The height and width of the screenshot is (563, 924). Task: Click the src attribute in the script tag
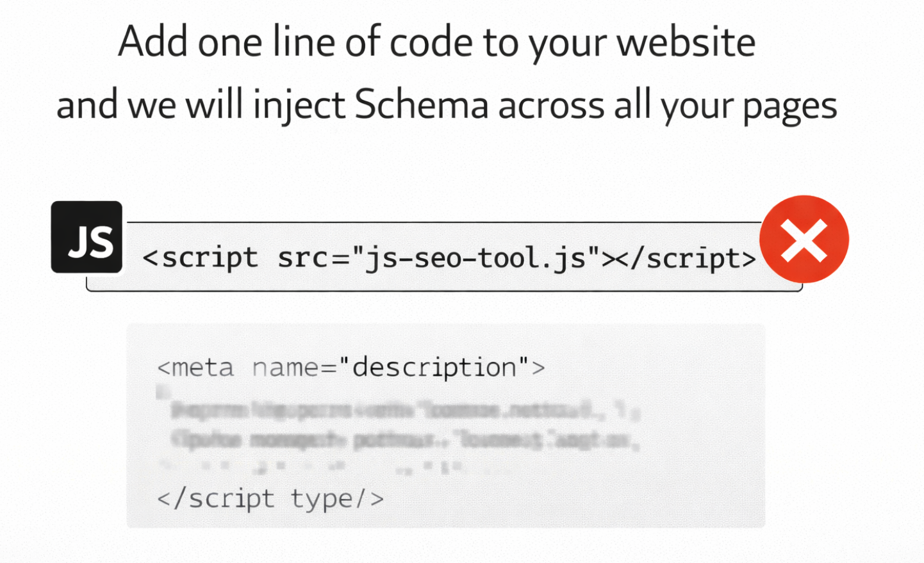click(x=306, y=258)
